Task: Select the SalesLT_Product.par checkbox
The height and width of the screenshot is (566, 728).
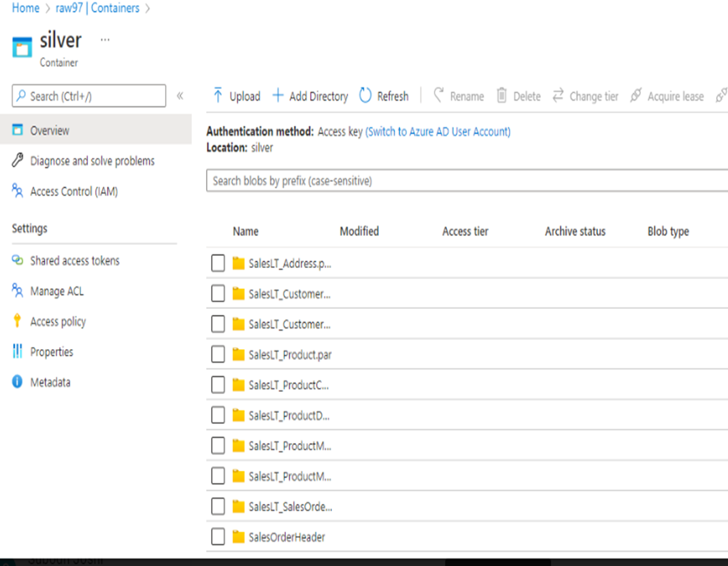Action: (218, 354)
